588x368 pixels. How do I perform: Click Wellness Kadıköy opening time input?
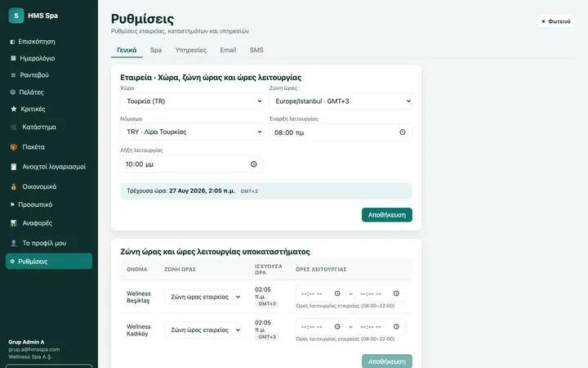(321, 326)
